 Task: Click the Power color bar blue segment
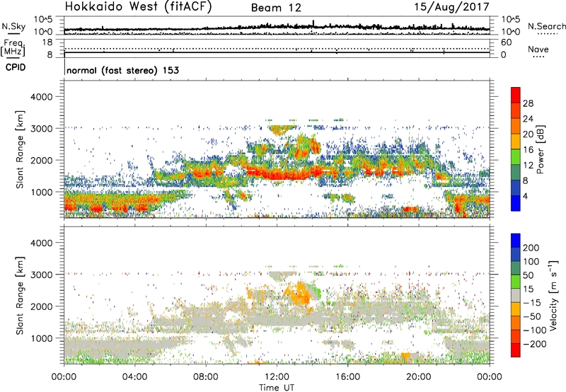(x=516, y=203)
